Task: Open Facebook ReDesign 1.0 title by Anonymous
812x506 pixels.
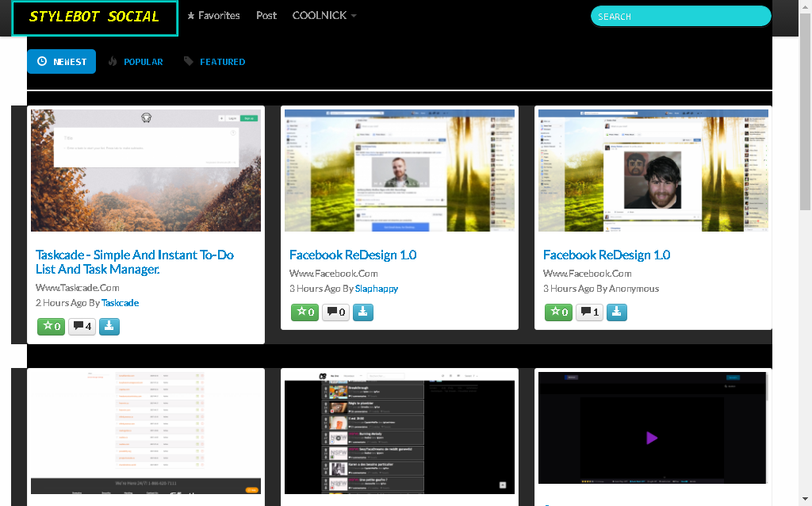Action: (607, 255)
